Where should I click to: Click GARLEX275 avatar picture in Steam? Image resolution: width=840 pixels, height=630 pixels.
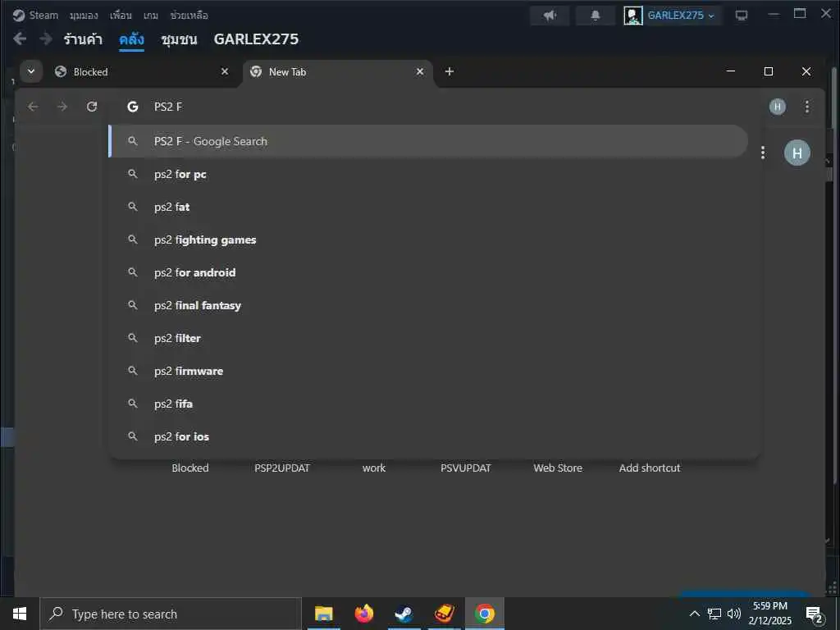(633, 15)
